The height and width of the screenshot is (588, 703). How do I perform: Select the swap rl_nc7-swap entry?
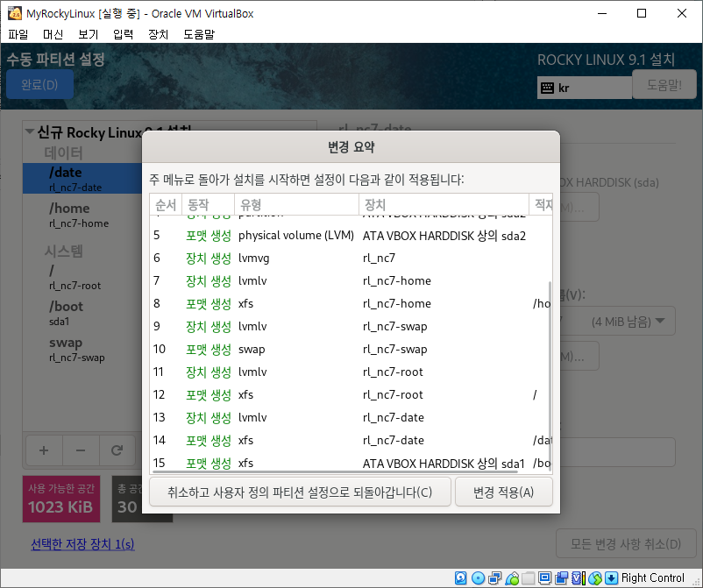82,349
